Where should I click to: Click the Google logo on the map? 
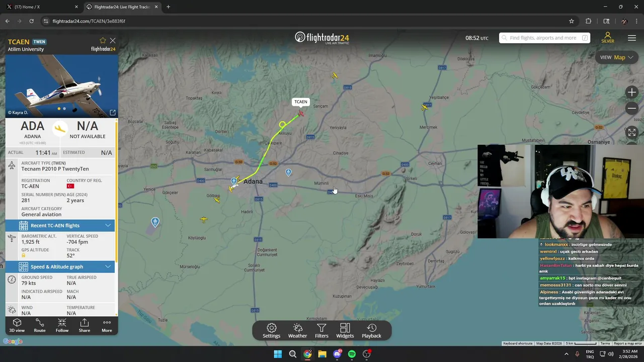click(x=13, y=341)
